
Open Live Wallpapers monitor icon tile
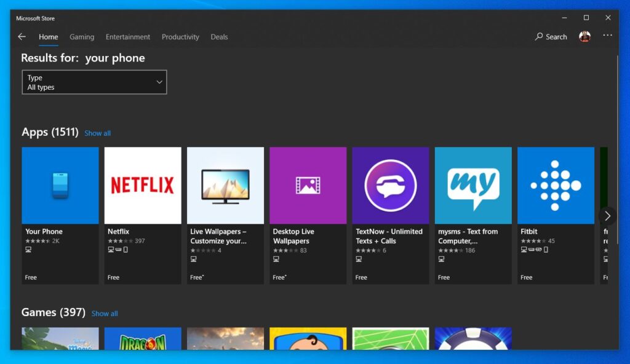[225, 185]
